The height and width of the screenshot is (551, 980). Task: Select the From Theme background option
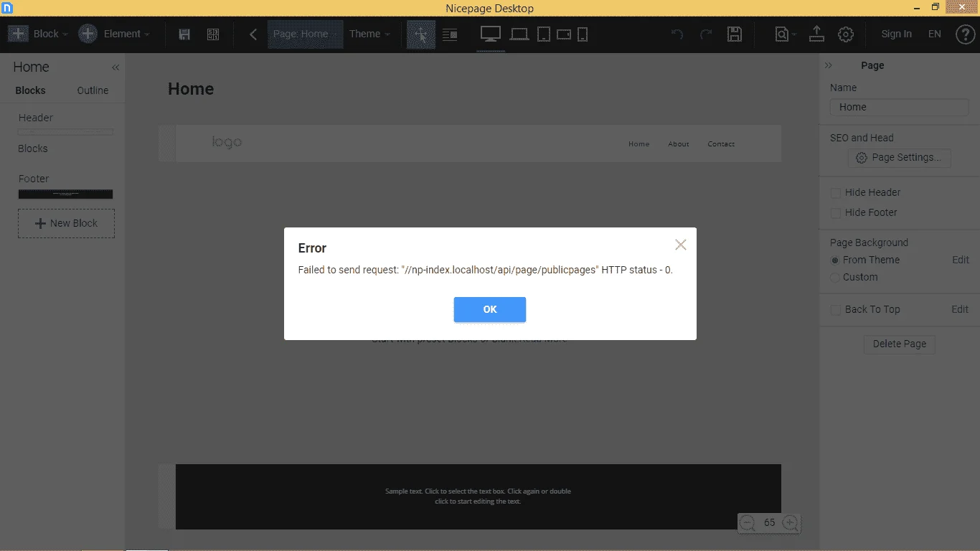835,260
